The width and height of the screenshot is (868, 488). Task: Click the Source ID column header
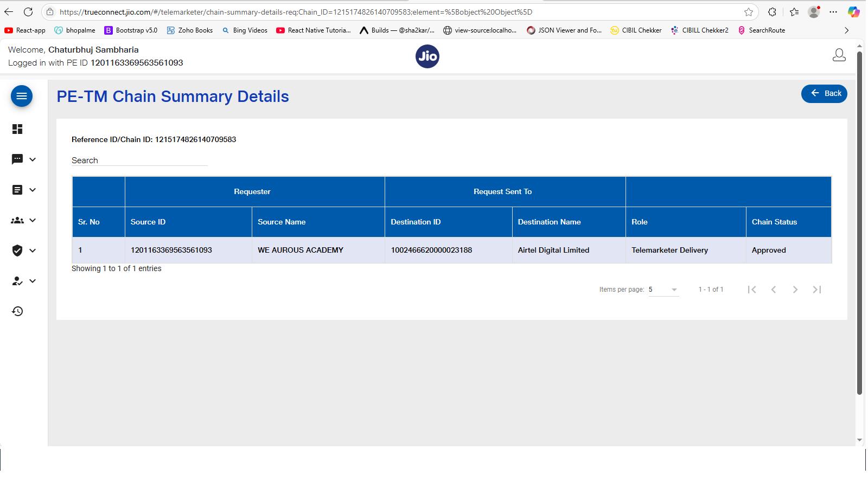(x=188, y=222)
